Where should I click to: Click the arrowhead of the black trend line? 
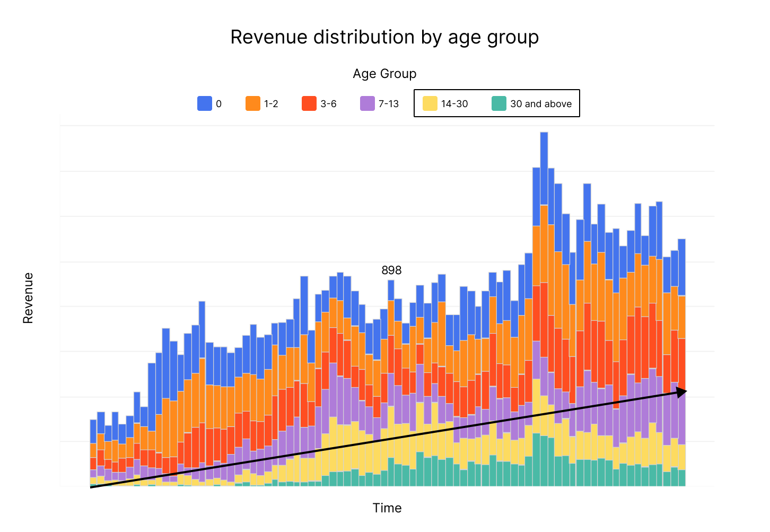tap(682, 392)
